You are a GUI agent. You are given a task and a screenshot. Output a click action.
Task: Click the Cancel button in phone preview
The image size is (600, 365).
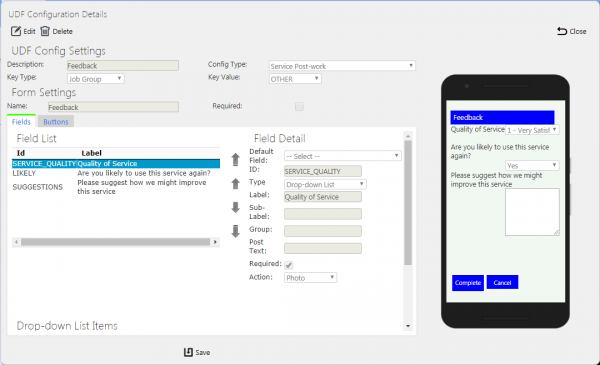[502, 282]
